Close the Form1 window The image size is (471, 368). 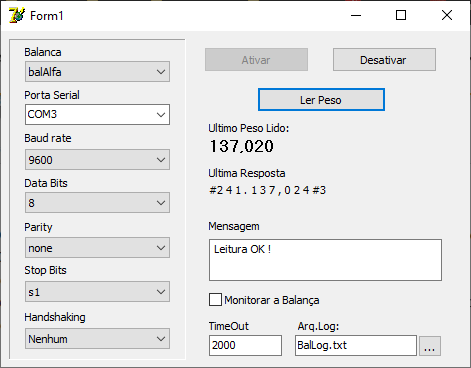coord(447,15)
